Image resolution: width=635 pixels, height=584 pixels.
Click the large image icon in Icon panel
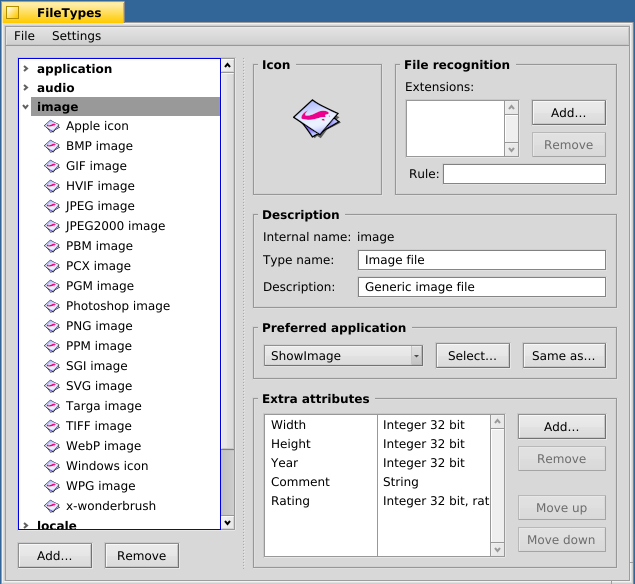pos(317,118)
